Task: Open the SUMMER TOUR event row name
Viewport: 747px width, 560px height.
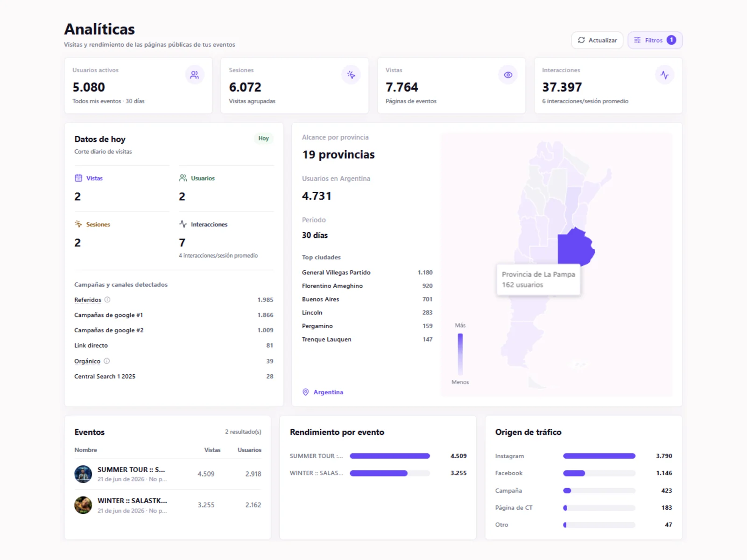Action: click(x=131, y=469)
